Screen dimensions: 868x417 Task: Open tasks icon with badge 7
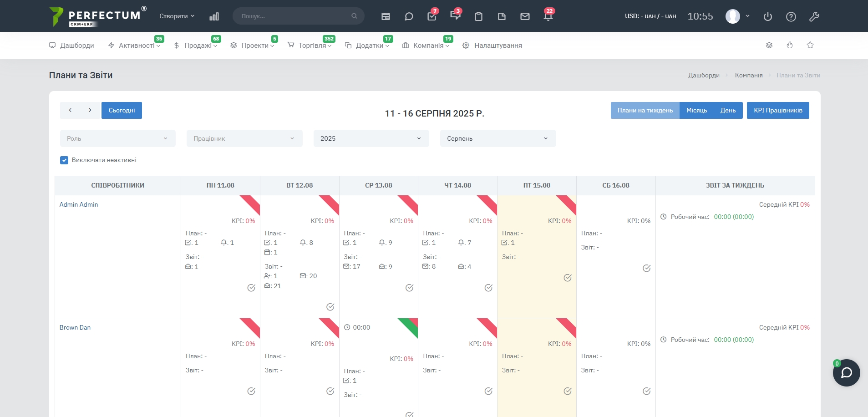click(x=432, y=16)
